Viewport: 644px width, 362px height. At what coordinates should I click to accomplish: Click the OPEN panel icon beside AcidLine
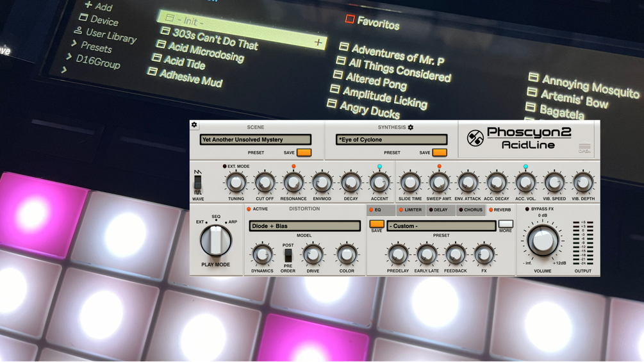click(x=584, y=147)
